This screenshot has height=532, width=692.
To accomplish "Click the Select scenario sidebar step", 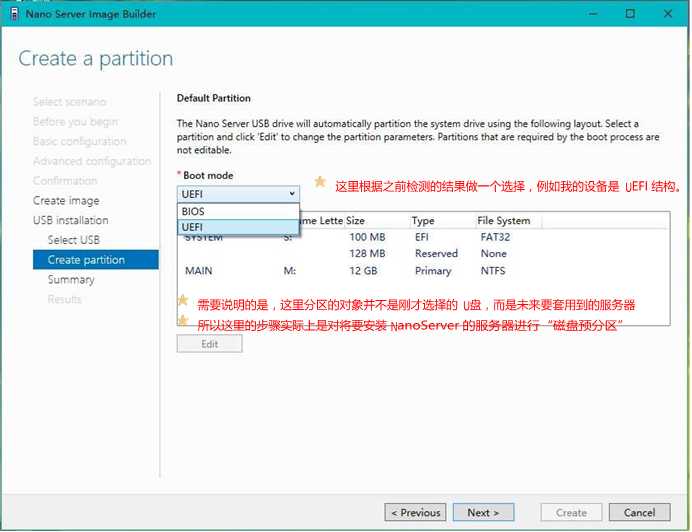I will 70,102.
